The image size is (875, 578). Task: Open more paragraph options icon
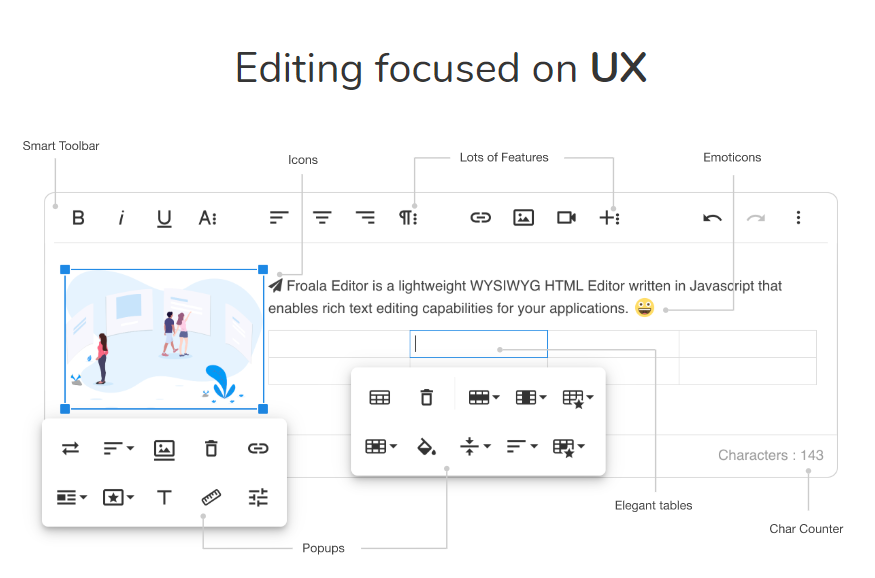click(x=408, y=218)
